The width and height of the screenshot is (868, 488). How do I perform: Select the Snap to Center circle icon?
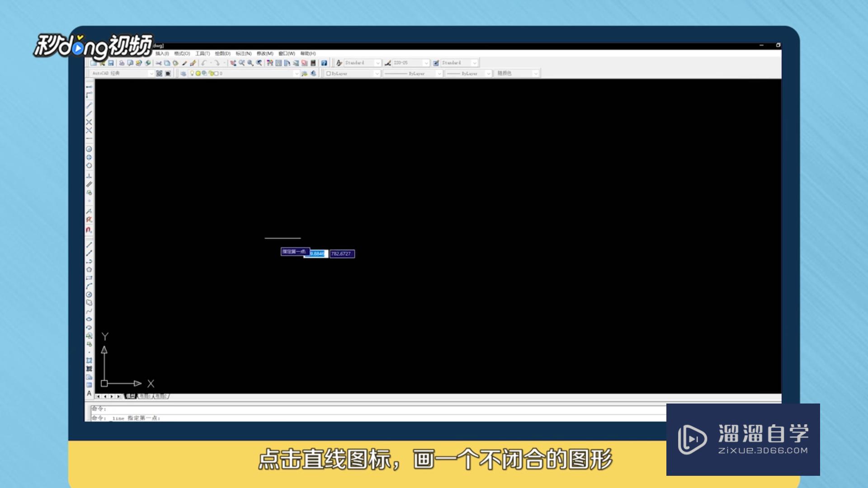pos(89,149)
